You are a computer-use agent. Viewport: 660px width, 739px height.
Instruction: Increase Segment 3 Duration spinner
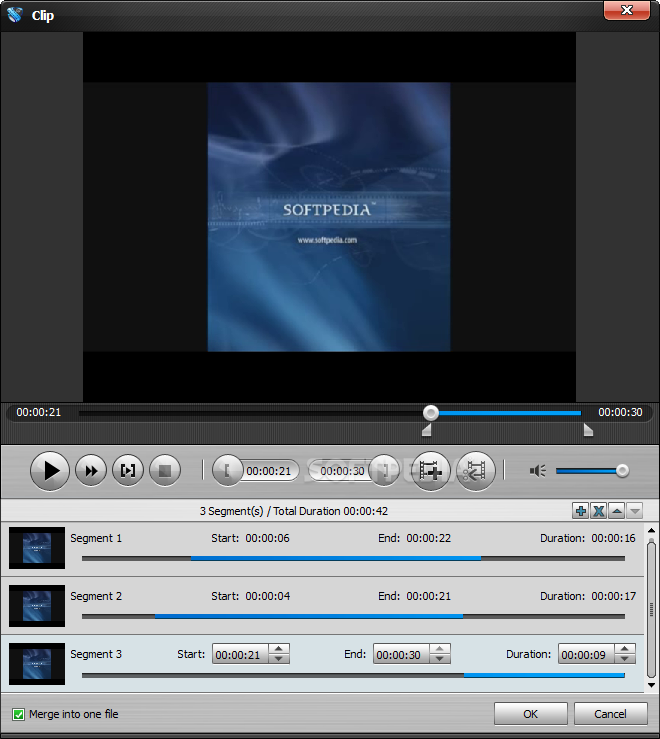click(625, 649)
